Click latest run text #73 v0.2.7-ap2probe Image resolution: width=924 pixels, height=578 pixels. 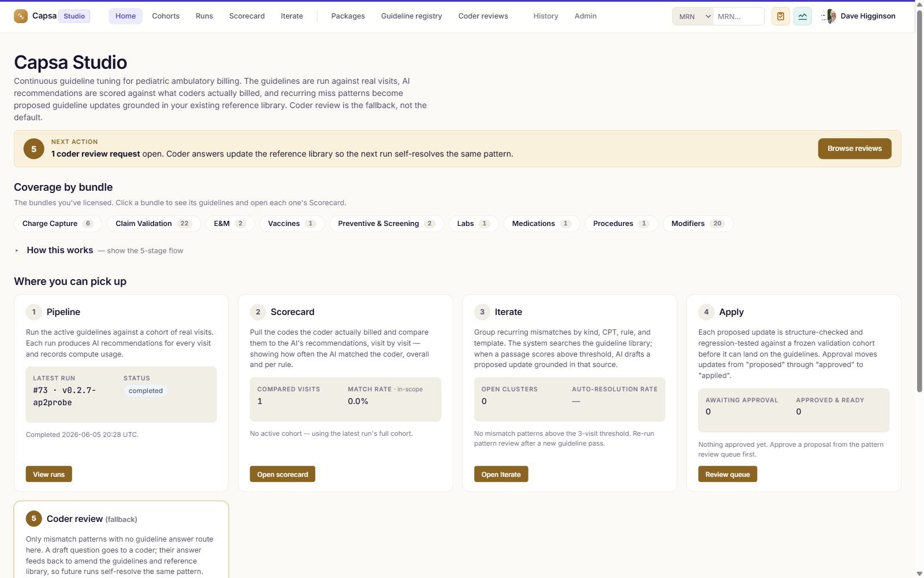coord(64,397)
